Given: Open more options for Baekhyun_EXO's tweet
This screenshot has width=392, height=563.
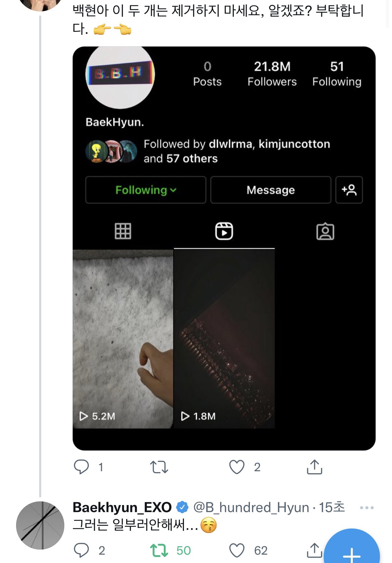Looking at the screenshot, I should click(x=367, y=508).
